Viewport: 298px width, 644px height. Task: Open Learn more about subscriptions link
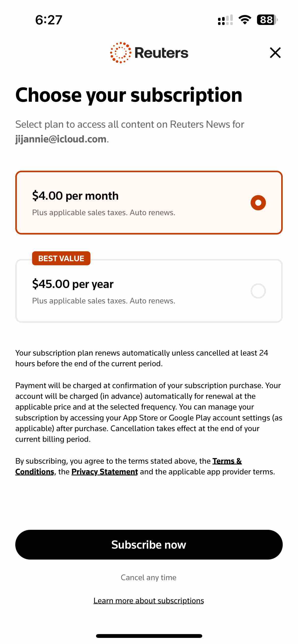149,601
